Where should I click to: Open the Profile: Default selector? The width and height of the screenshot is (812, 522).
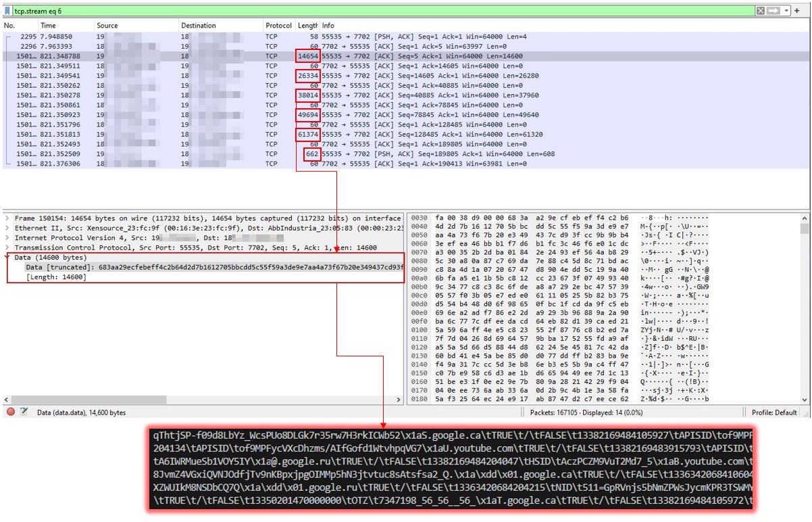coord(774,412)
